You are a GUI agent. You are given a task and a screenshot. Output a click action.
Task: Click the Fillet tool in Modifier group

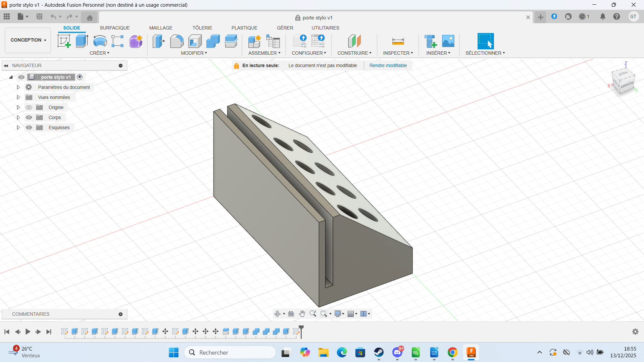click(x=177, y=41)
